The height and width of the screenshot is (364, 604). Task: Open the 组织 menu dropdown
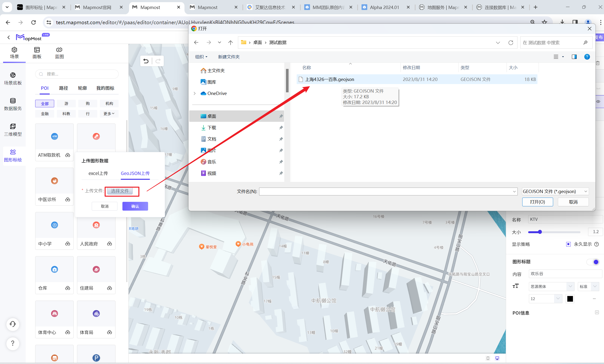pos(201,57)
